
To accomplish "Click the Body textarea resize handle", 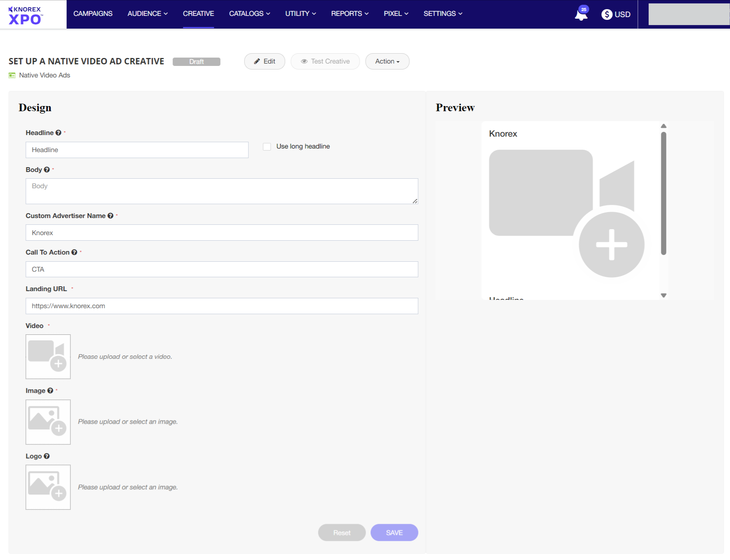I will point(415,201).
